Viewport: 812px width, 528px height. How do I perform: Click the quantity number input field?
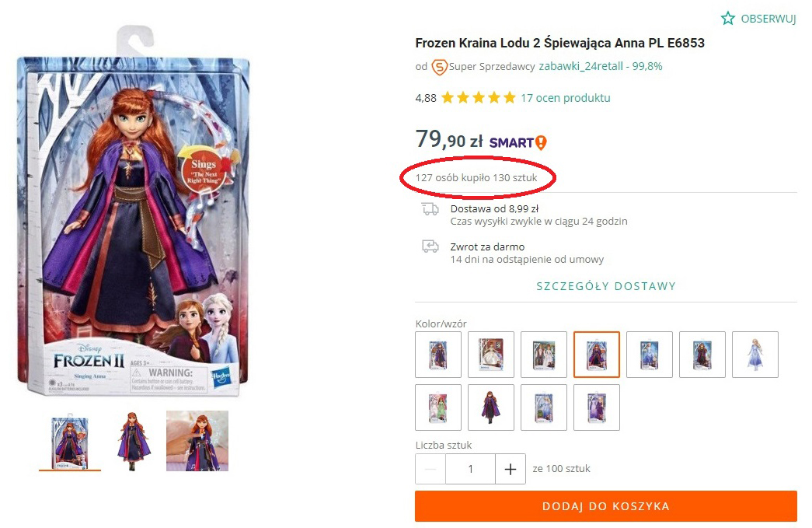point(470,469)
